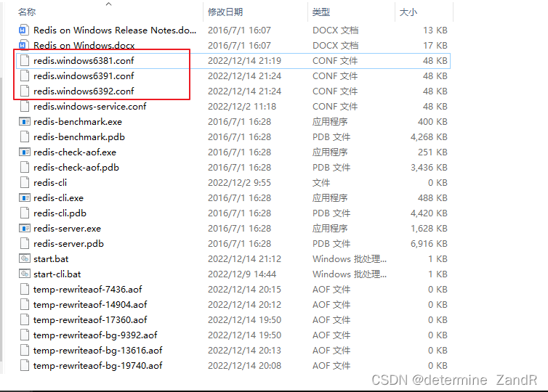Sort files by the 大小 column header
548x392 pixels.
tap(408, 12)
